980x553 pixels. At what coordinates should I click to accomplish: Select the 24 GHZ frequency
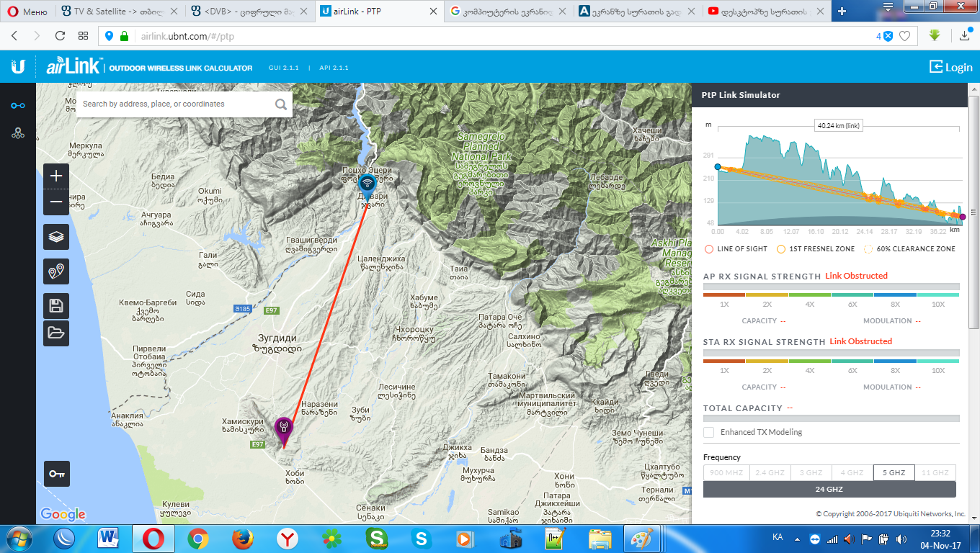[829, 490]
